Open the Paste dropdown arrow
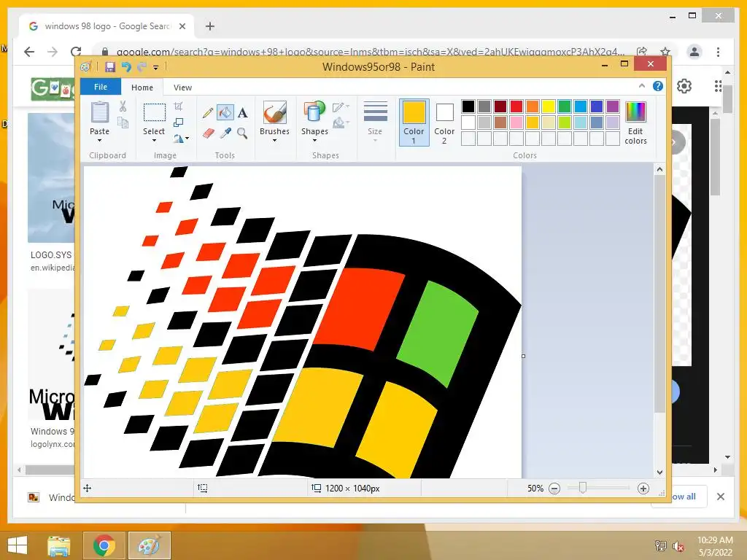The width and height of the screenshot is (747, 560). pos(99,141)
